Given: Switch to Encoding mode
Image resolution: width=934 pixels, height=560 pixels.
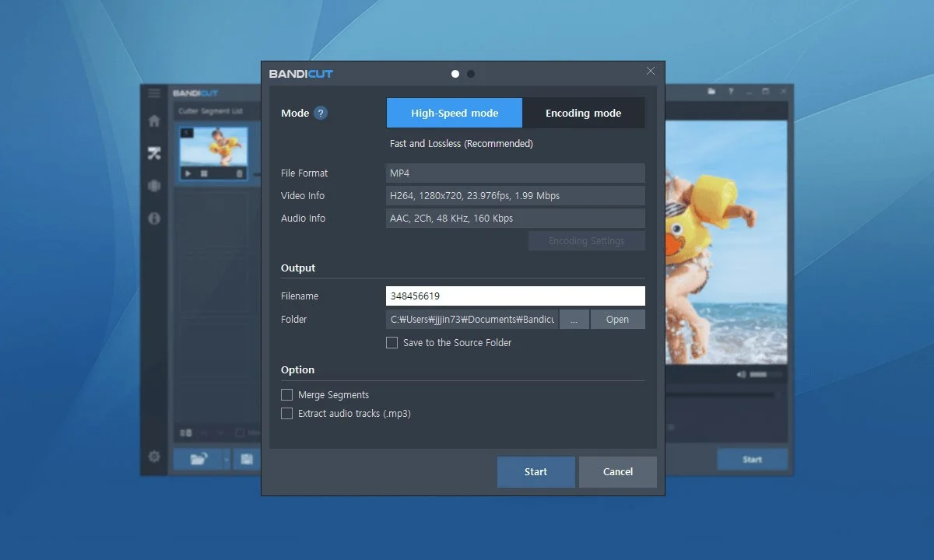Looking at the screenshot, I should click(x=583, y=113).
